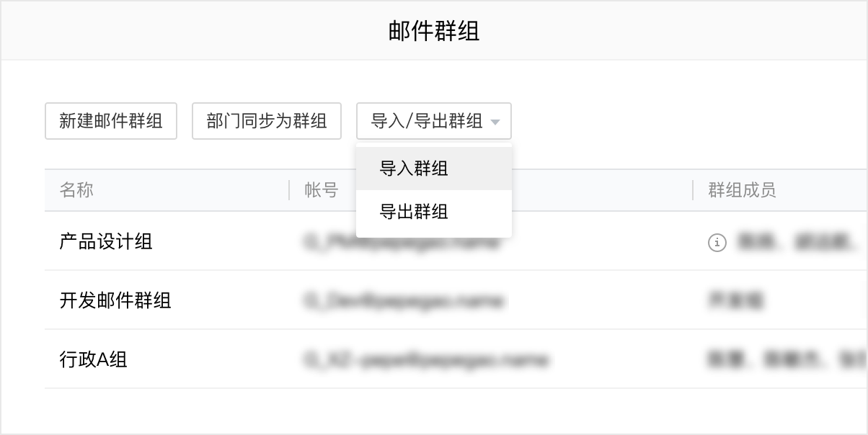Image resolution: width=868 pixels, height=435 pixels.
Task: Click the 新建邮件群组 button
Action: tap(110, 121)
